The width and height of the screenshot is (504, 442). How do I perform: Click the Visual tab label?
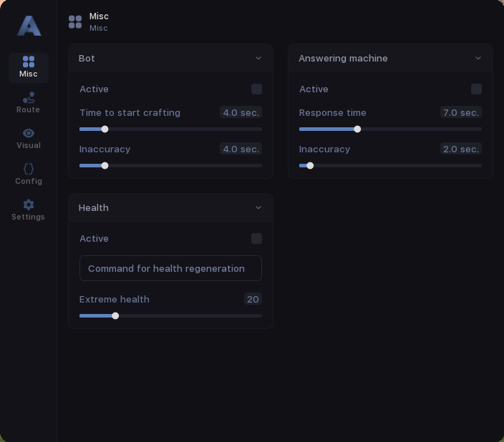[x=29, y=146]
